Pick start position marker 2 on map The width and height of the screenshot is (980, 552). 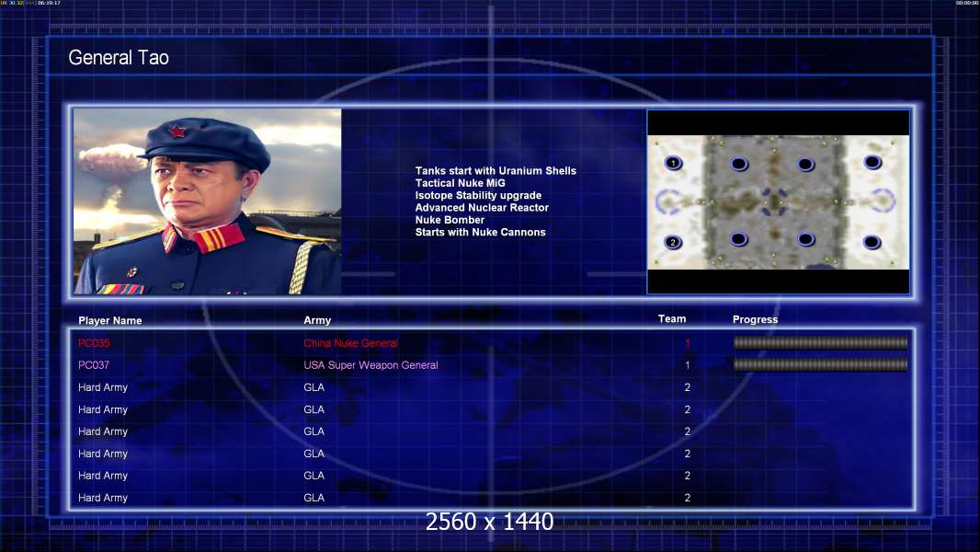(673, 242)
